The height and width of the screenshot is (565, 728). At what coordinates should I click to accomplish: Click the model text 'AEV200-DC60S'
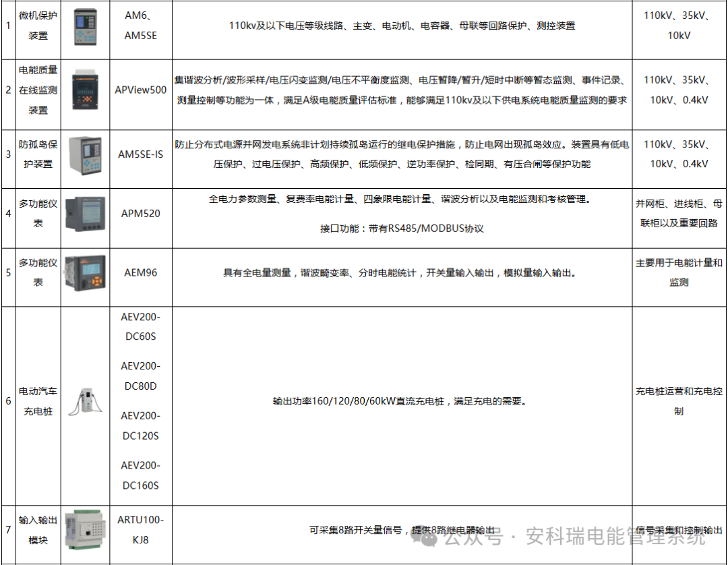(141, 327)
